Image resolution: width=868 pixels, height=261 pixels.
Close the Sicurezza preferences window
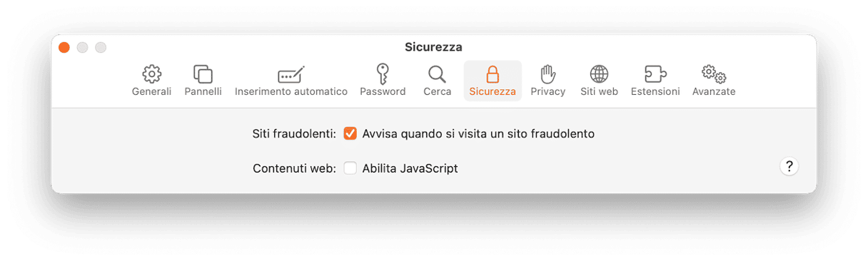pos(64,48)
